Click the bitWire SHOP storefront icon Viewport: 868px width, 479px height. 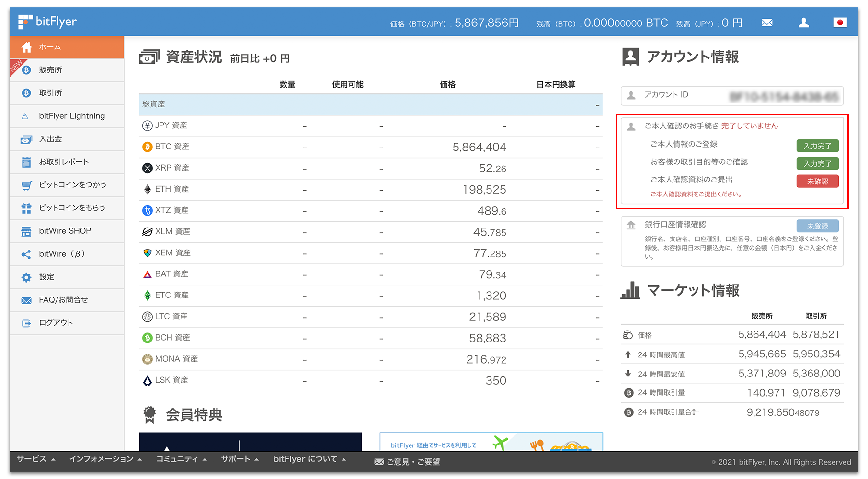26,231
